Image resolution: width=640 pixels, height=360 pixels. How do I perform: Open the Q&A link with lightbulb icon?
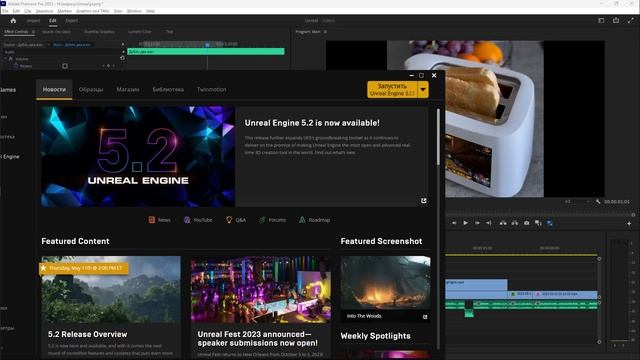click(x=236, y=220)
